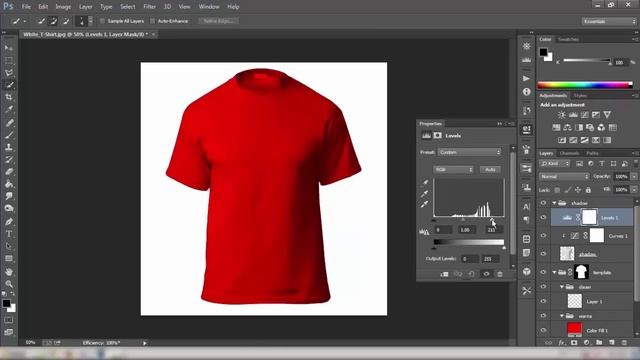This screenshot has width=640, height=360.
Task: Hide the Color Fill 1 layer
Action: (x=543, y=330)
